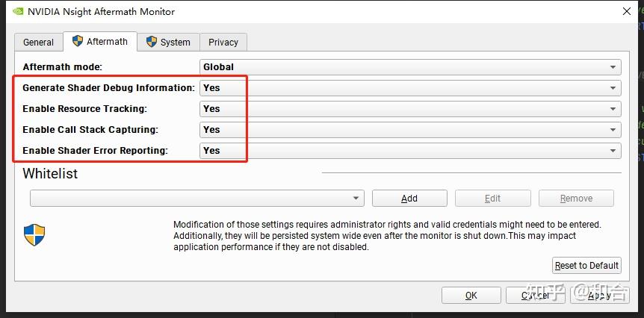644x318 pixels.
Task: Click the shield icon on Aftermath tab
Action: click(78, 41)
